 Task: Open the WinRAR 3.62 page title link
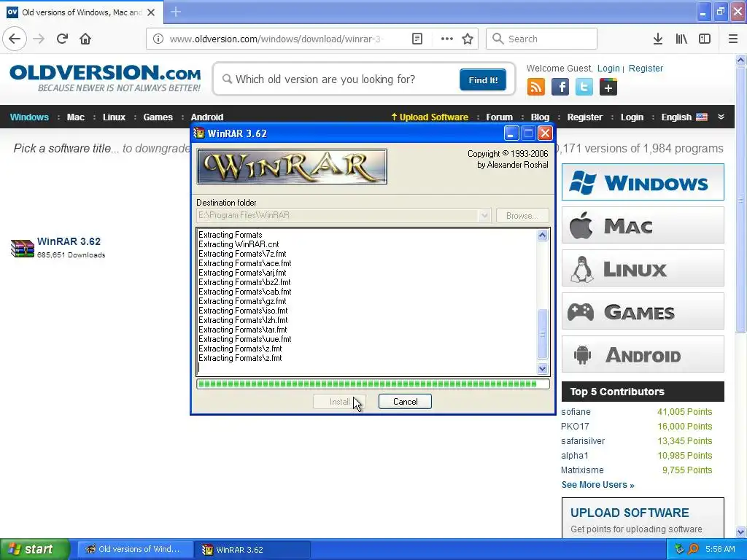pos(69,241)
